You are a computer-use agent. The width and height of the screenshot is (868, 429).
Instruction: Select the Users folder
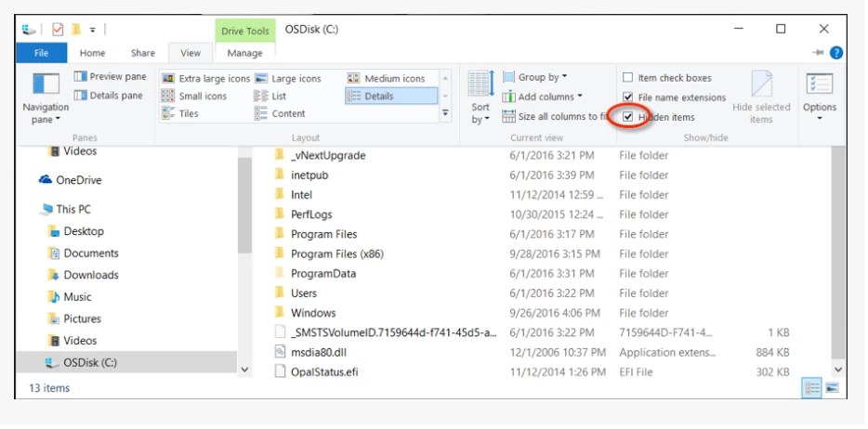(x=303, y=293)
